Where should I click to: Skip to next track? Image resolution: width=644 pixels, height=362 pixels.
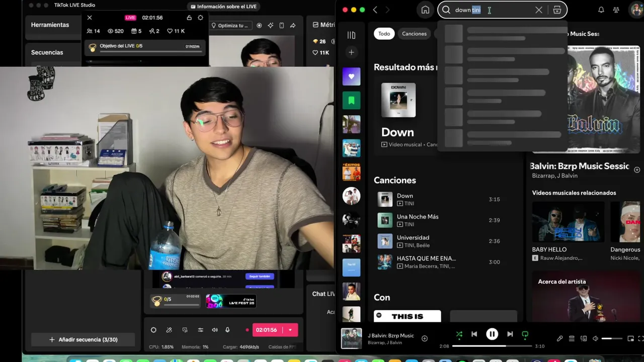point(510,334)
